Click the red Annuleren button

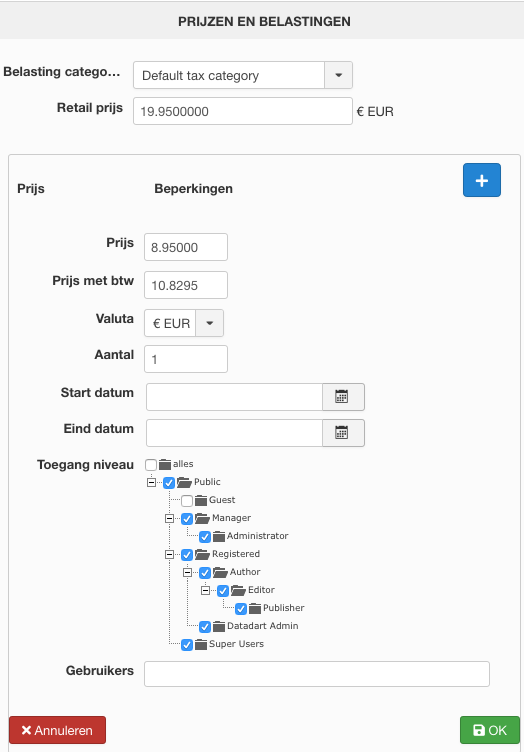[x=58, y=730]
